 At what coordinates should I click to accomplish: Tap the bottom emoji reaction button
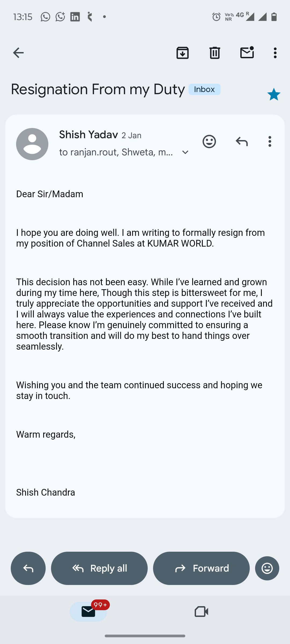tap(267, 568)
